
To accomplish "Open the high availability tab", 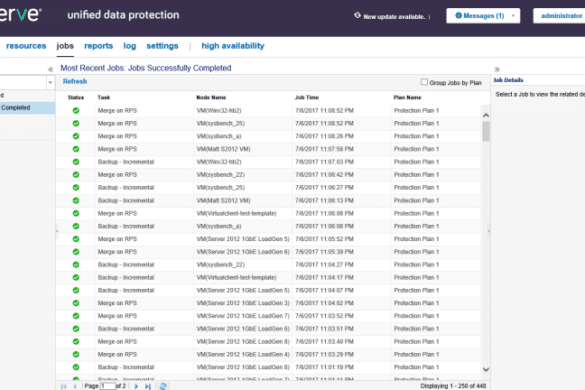I will 233,46.
